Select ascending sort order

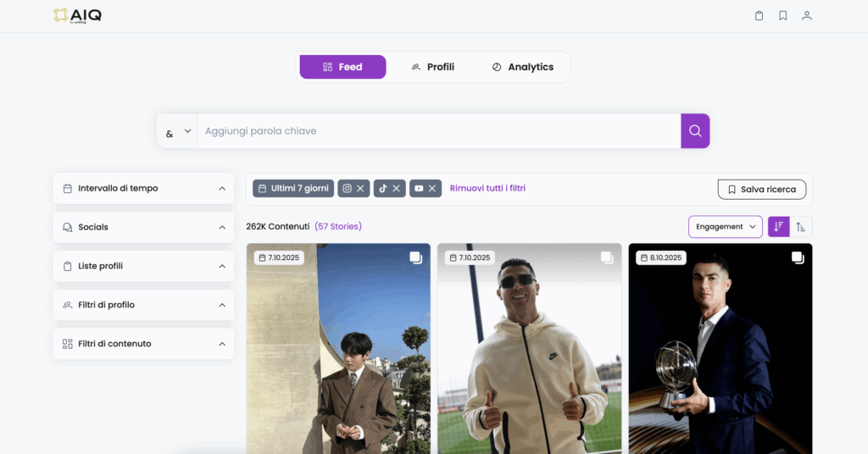[800, 227]
